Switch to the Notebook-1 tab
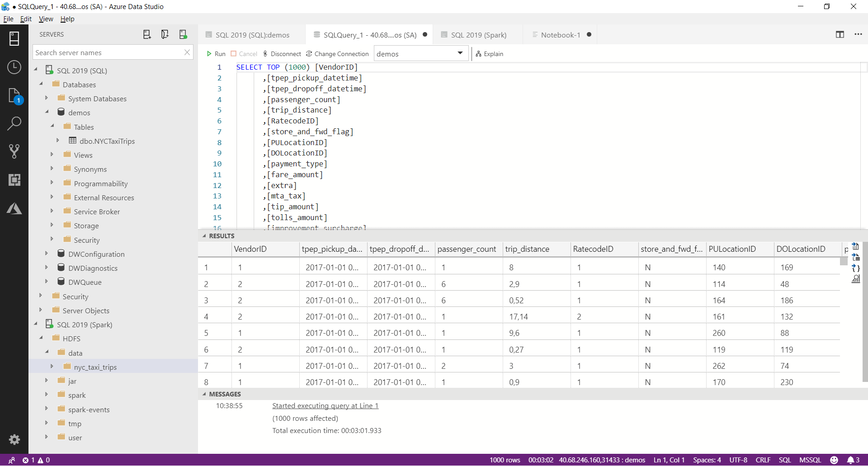This screenshot has height=466, width=868. click(561, 34)
